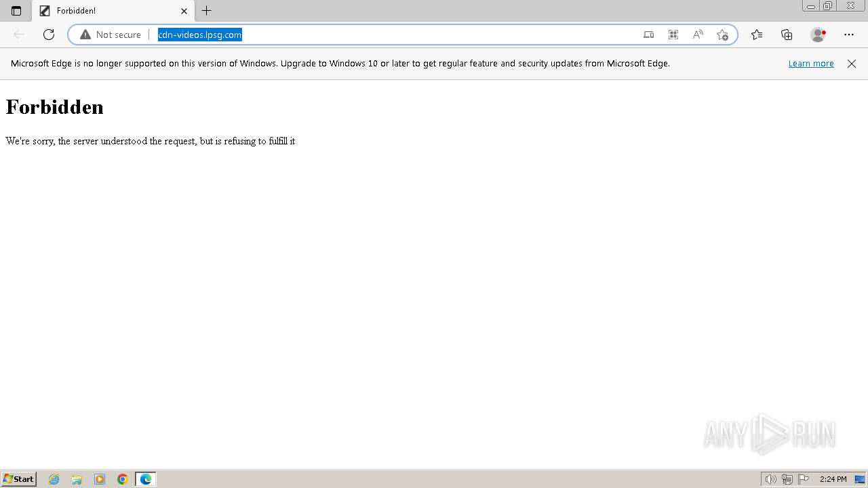The width and height of the screenshot is (868, 488).
Task: Refresh the page with reload icon
Action: [x=49, y=35]
